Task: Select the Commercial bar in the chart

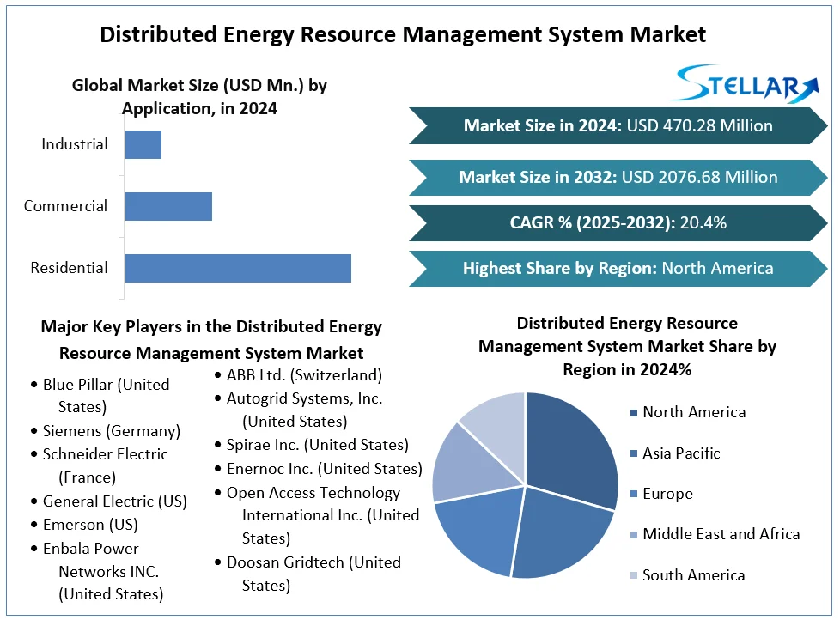Action: pyautogui.click(x=168, y=206)
